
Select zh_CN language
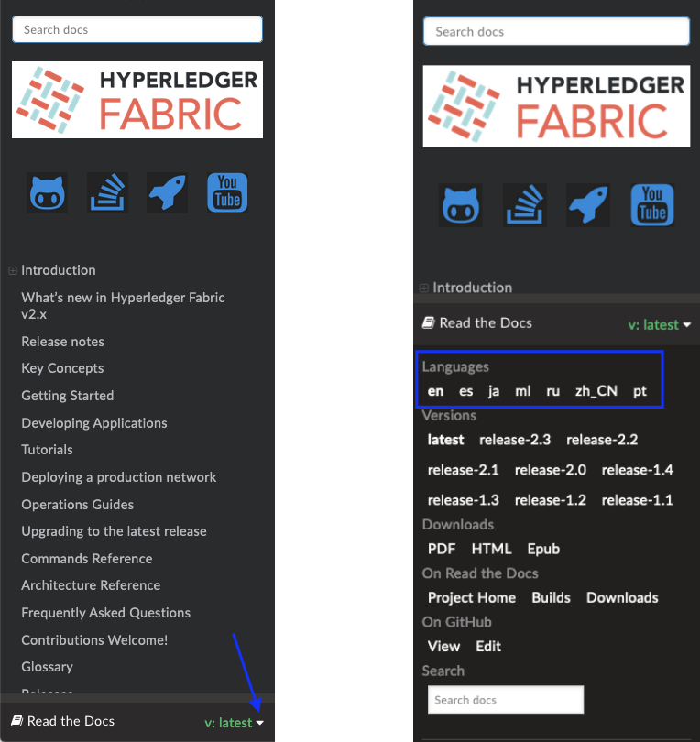click(x=596, y=391)
